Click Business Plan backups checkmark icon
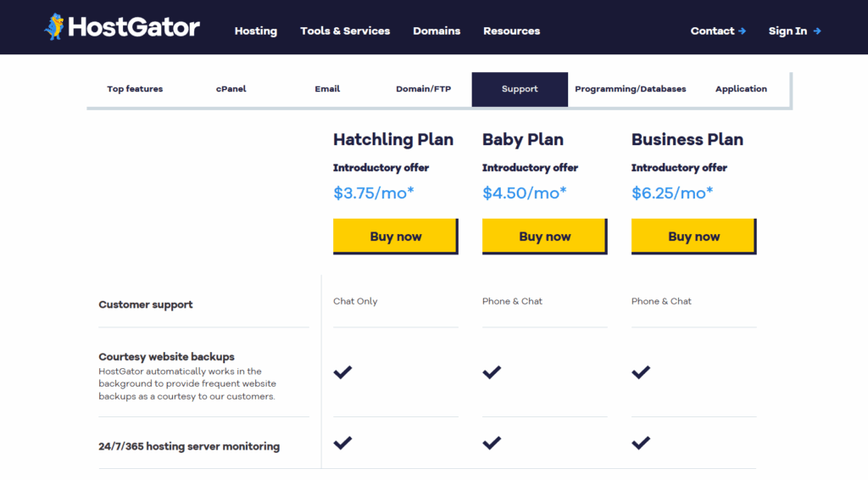Image resolution: width=868 pixels, height=480 pixels. click(641, 372)
